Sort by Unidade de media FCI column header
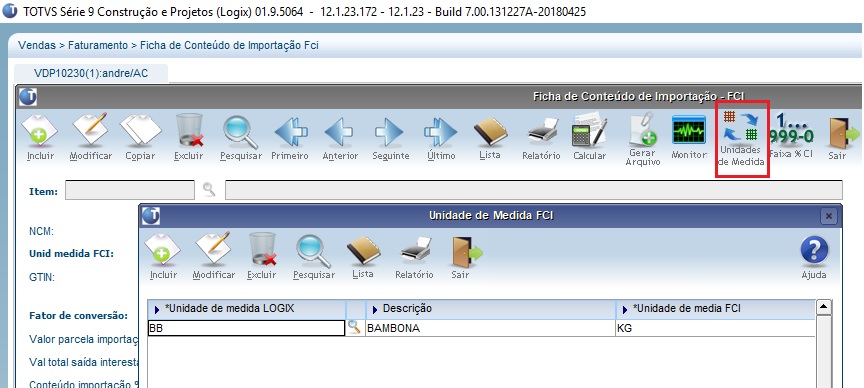This screenshot has height=388, width=864. 715,309
